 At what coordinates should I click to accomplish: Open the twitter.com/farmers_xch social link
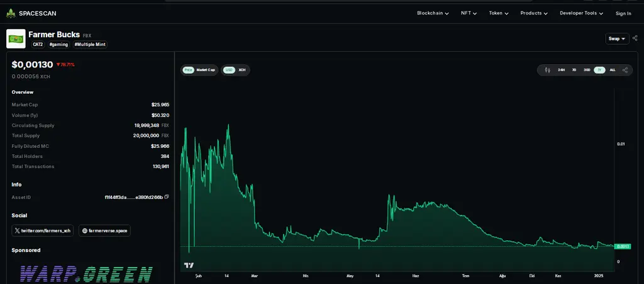pos(43,230)
